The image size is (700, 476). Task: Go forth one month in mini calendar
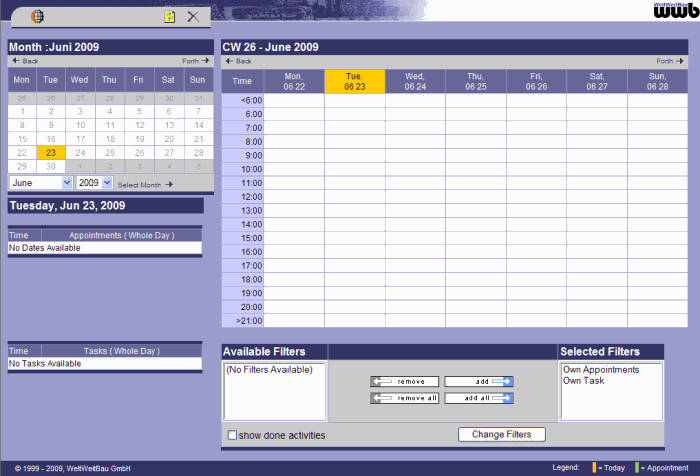click(195, 61)
